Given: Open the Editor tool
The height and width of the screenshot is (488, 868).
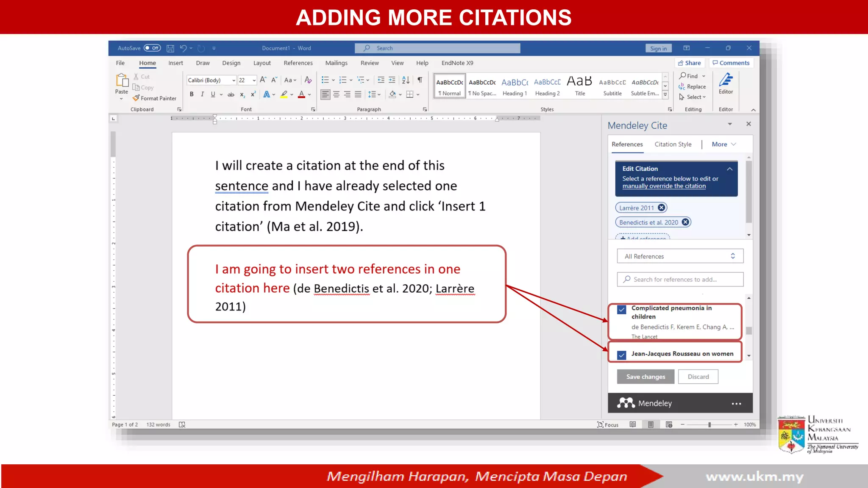Looking at the screenshot, I should coord(726,83).
